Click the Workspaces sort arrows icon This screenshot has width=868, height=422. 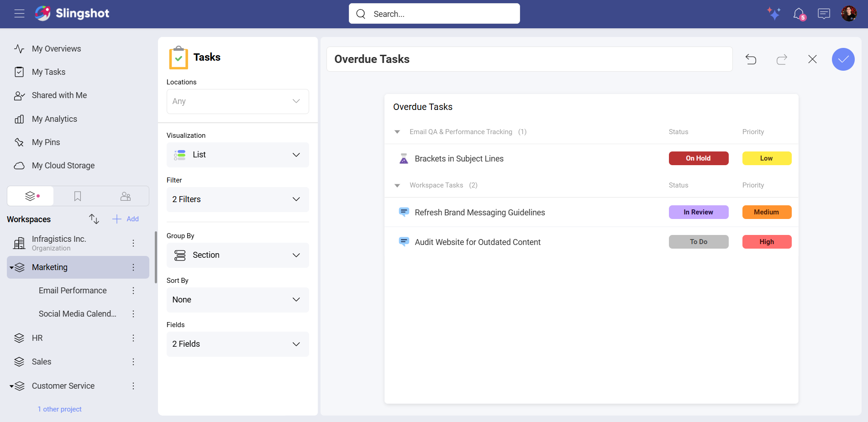[94, 219]
